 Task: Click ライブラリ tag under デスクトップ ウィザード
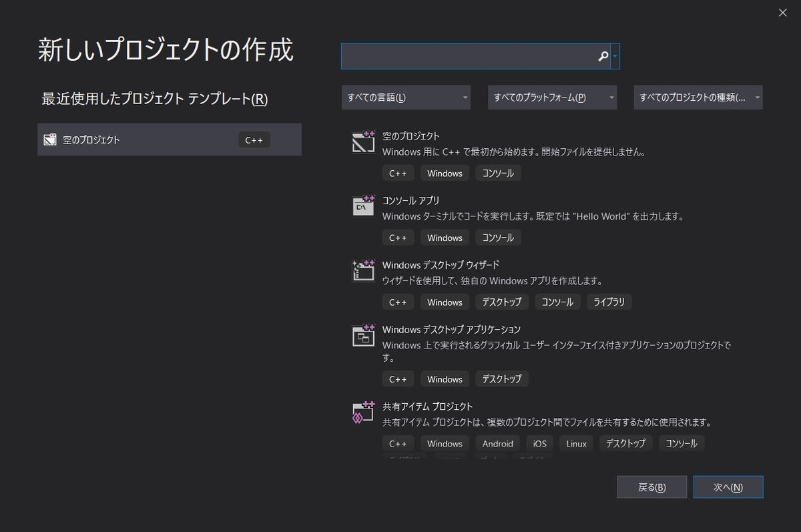(609, 302)
